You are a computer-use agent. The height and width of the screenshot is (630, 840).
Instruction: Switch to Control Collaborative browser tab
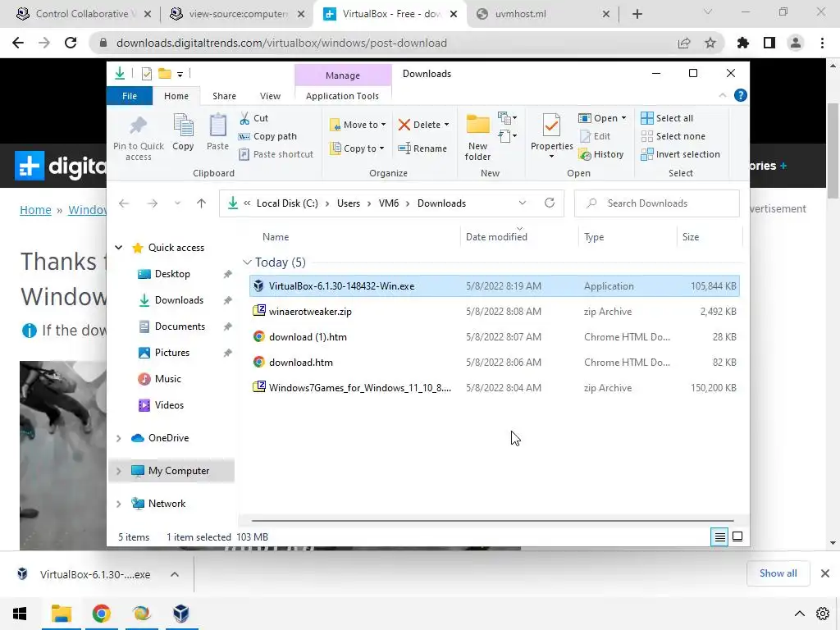83,14
